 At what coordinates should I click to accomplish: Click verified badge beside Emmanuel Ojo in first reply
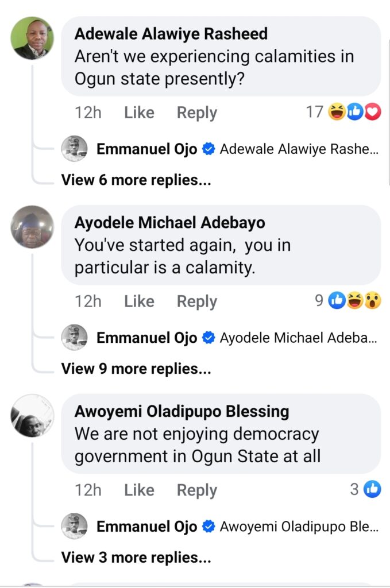tap(209, 150)
